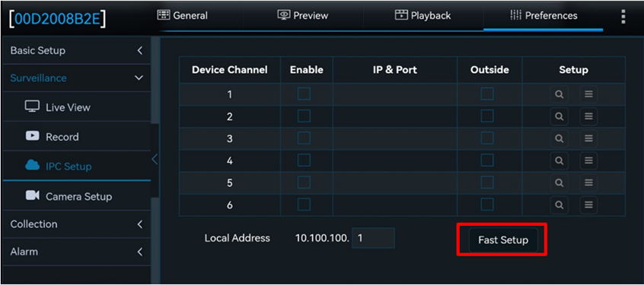
Task: Click the Fast Setup button
Action: (x=503, y=240)
